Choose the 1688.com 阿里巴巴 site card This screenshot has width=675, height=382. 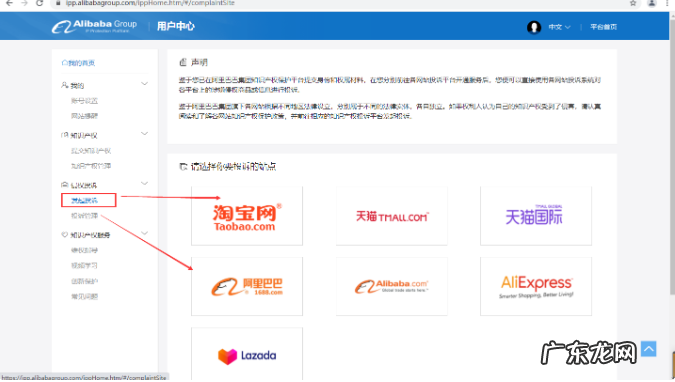pos(247,286)
